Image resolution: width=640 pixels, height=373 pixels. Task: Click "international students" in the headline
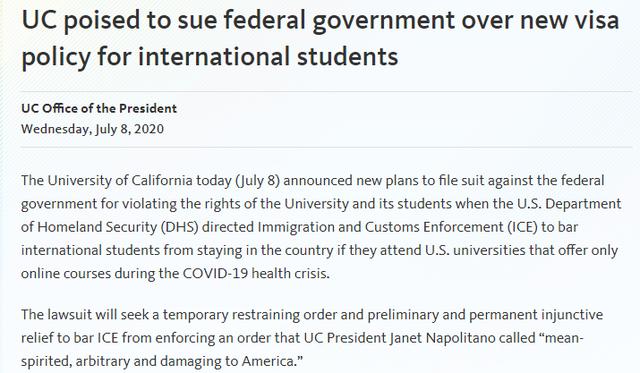(268, 56)
